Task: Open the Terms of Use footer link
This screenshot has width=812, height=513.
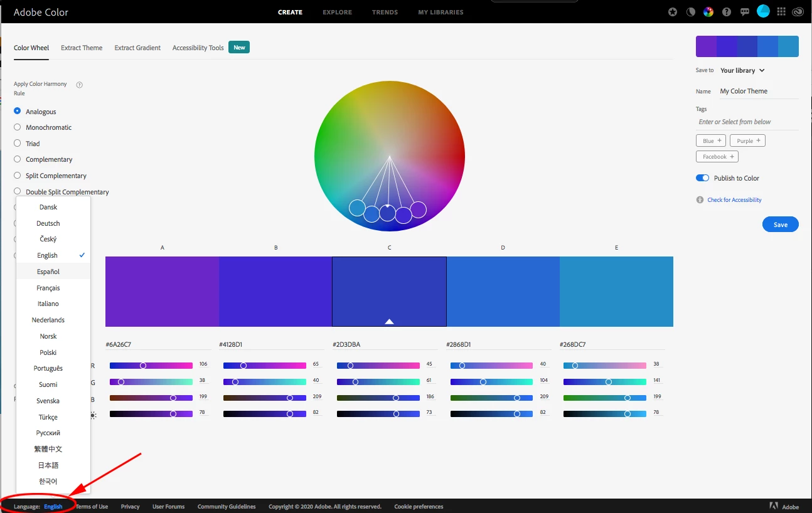Action: (92, 507)
